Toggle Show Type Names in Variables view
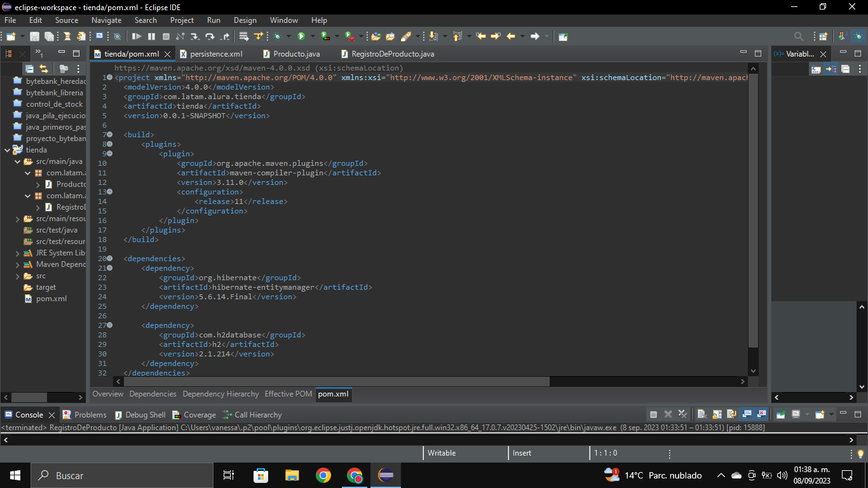 816,69
